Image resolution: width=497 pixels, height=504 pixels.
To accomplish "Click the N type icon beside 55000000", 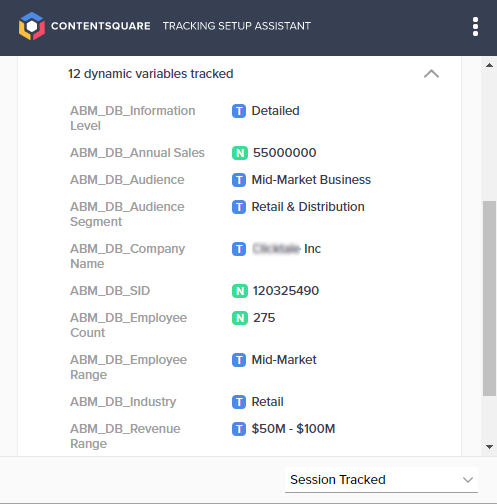I will click(240, 153).
